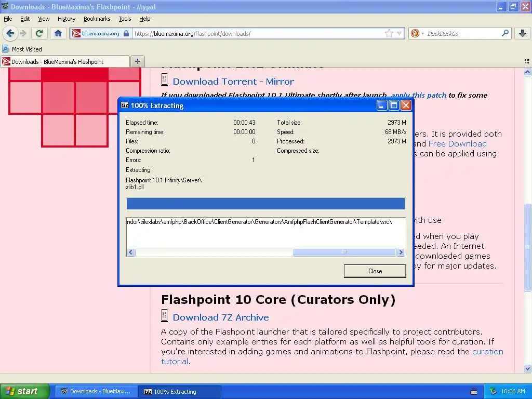Click left arrow of error log scrollbar

[131, 252]
